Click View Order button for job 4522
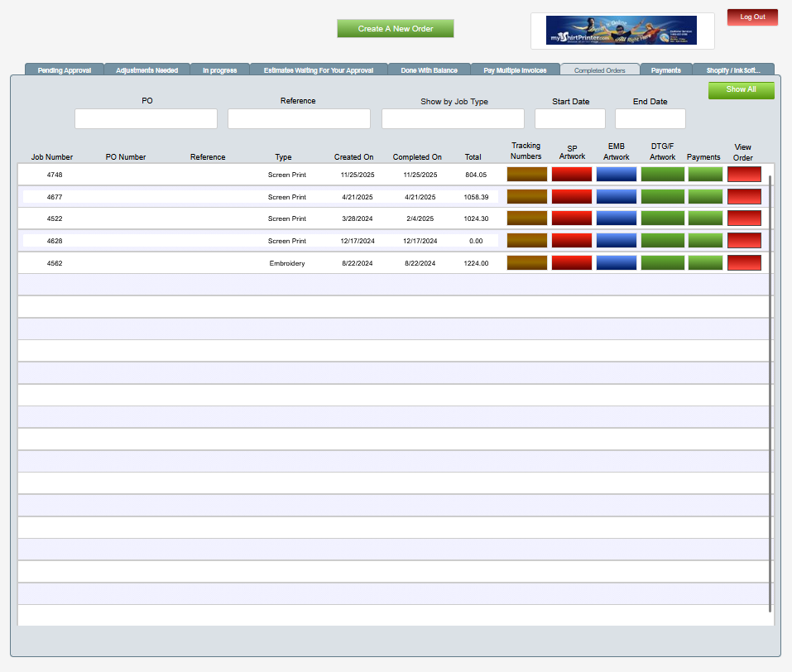792x672 pixels. click(744, 218)
